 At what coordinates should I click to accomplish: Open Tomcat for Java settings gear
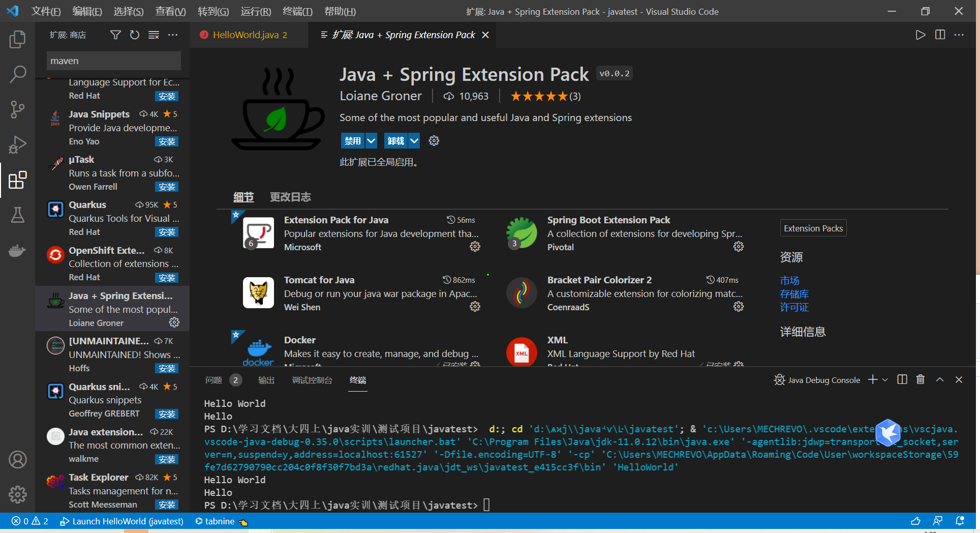click(x=474, y=306)
